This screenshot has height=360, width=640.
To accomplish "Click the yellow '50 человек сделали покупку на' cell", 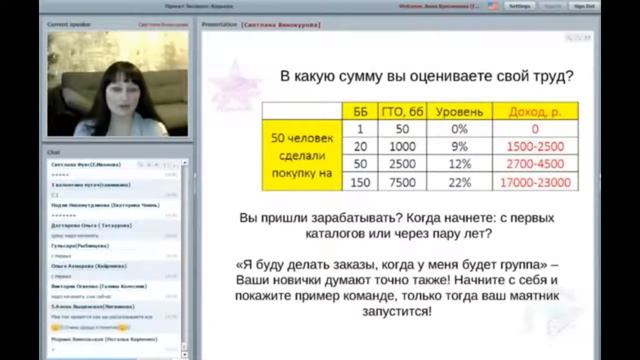I will coord(302,155).
